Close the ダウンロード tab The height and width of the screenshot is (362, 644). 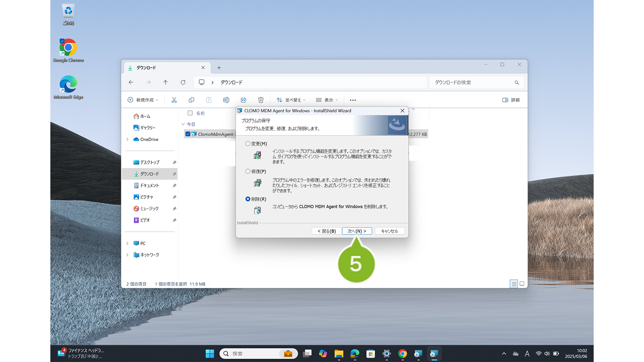(203, 68)
